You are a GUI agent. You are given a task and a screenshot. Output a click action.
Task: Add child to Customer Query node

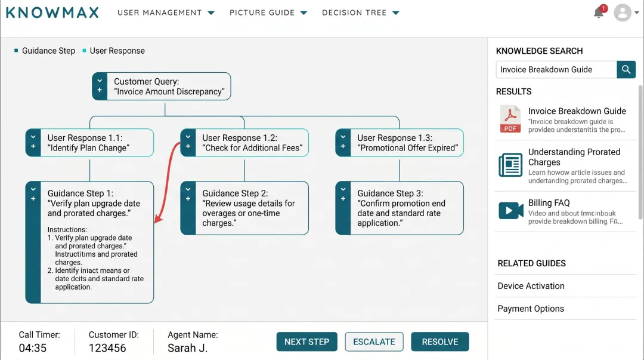tap(100, 90)
